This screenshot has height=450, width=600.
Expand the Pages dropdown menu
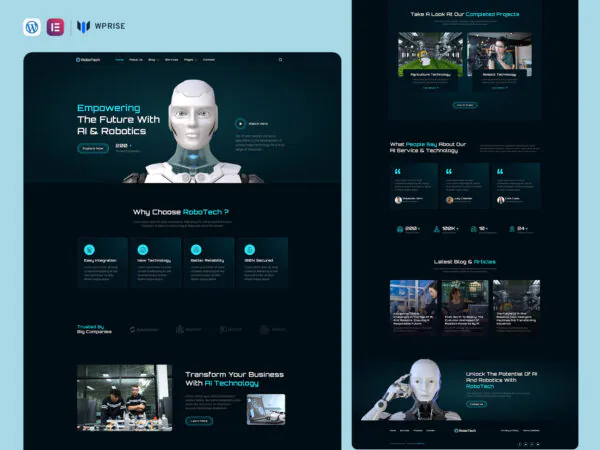pos(190,60)
